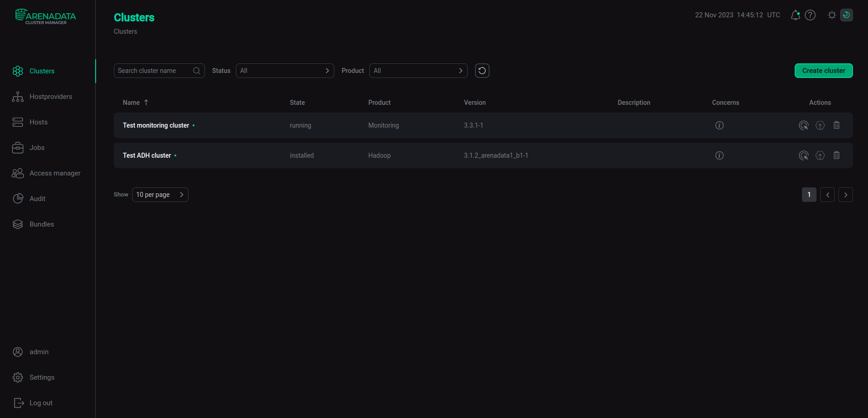Click the Access manager users icon
This screenshot has width=868, height=418.
[18, 173]
